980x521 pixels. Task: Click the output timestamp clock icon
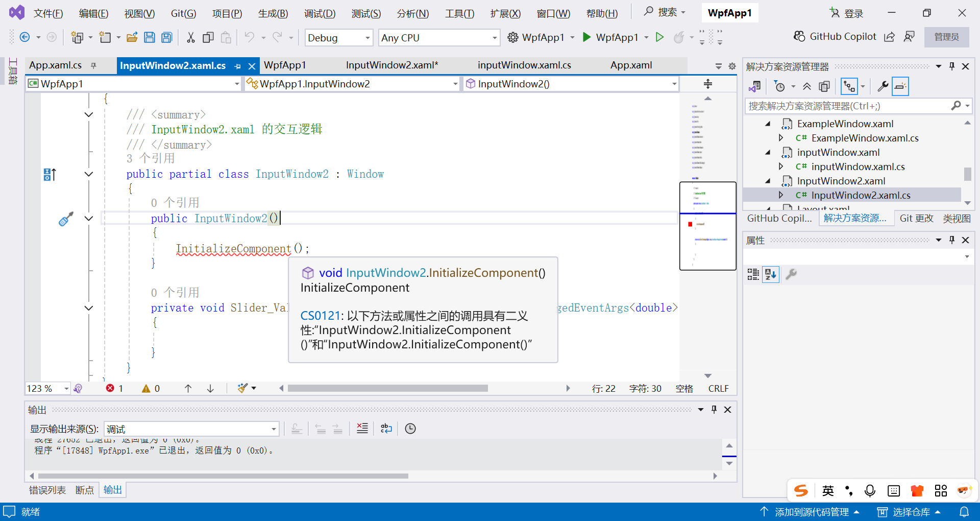point(410,429)
